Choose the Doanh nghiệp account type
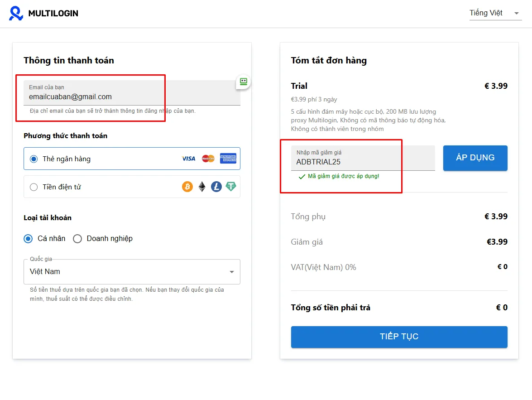Image resolution: width=532 pixels, height=400 pixels. 77,239
